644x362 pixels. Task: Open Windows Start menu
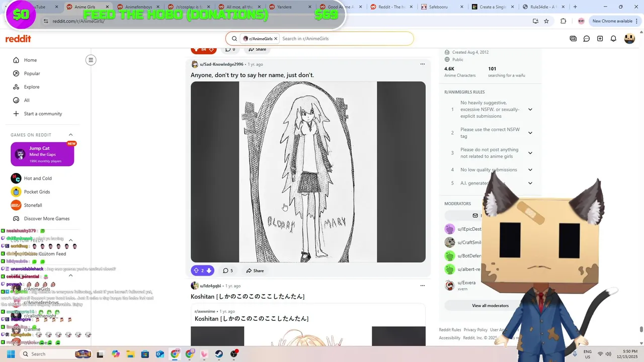click(11, 354)
